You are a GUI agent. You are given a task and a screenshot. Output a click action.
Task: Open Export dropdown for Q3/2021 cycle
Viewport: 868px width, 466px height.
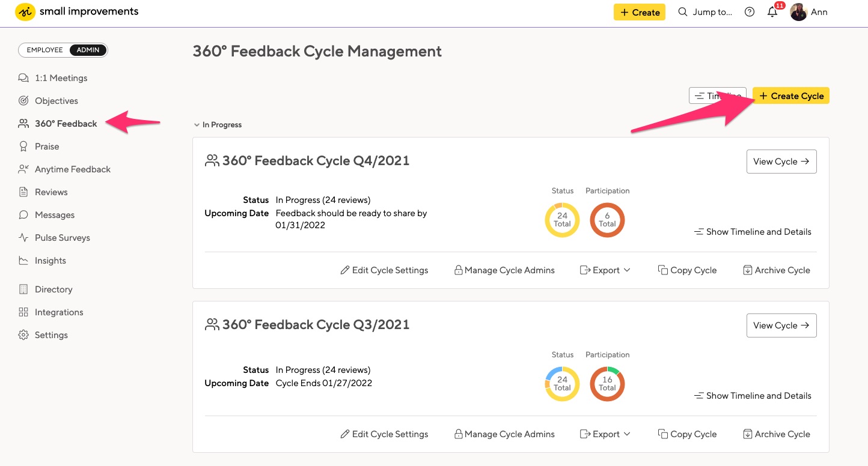605,434
